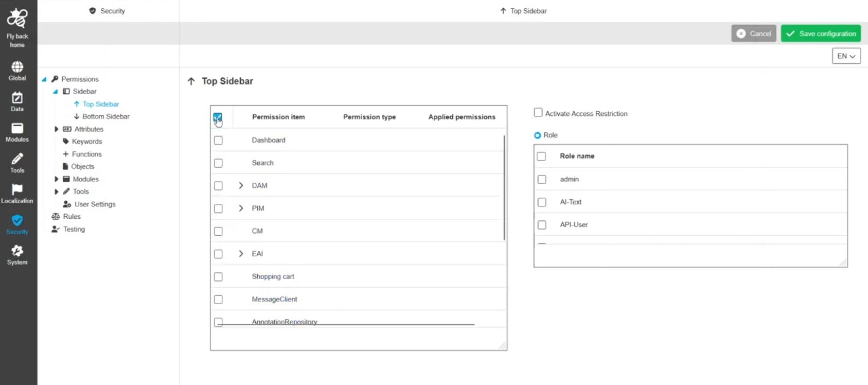868x385 pixels.
Task: Expand the PIM permission row
Action: [x=241, y=208]
